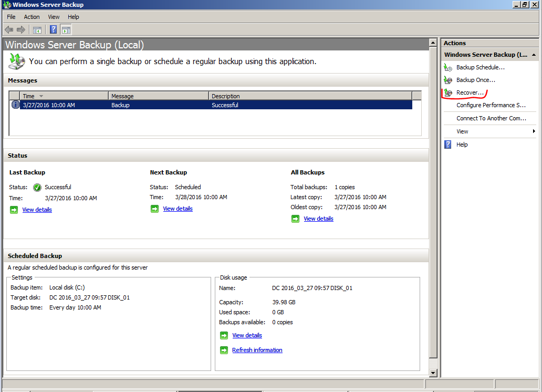The height and width of the screenshot is (392, 542).
Task: Toggle the Show/Hide Action Pane toolbar icon
Action: click(x=66, y=30)
